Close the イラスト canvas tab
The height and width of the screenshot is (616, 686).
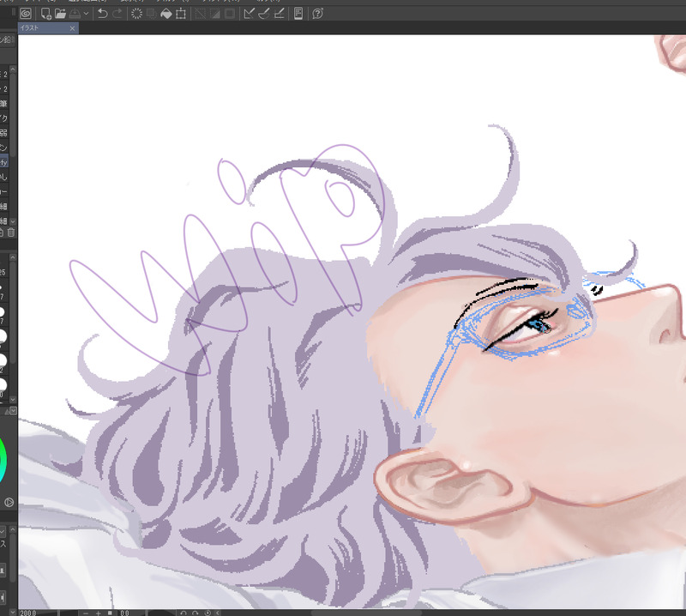tap(73, 28)
